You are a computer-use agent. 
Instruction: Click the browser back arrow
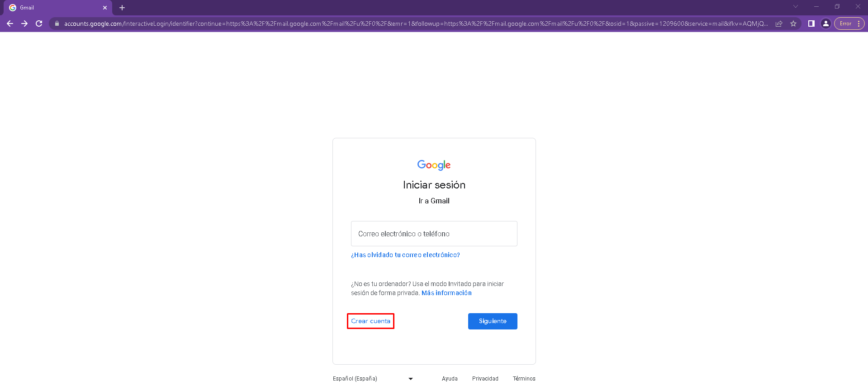click(x=10, y=23)
